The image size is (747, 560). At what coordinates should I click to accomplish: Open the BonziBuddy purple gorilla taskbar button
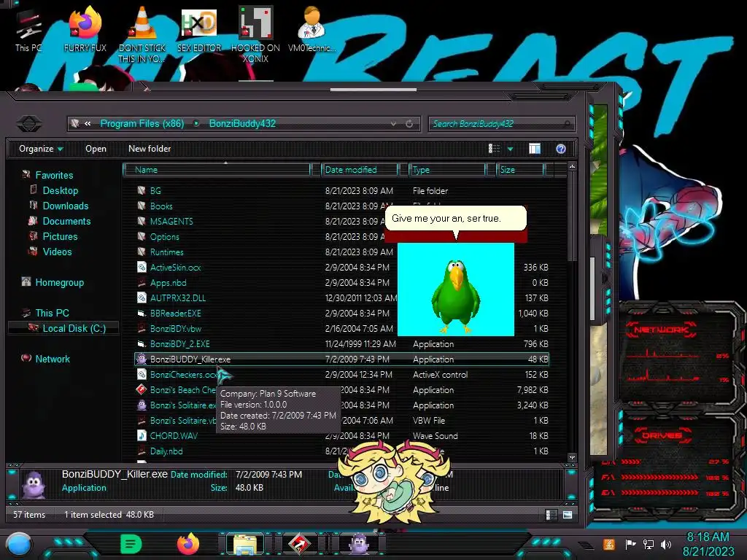[359, 544]
